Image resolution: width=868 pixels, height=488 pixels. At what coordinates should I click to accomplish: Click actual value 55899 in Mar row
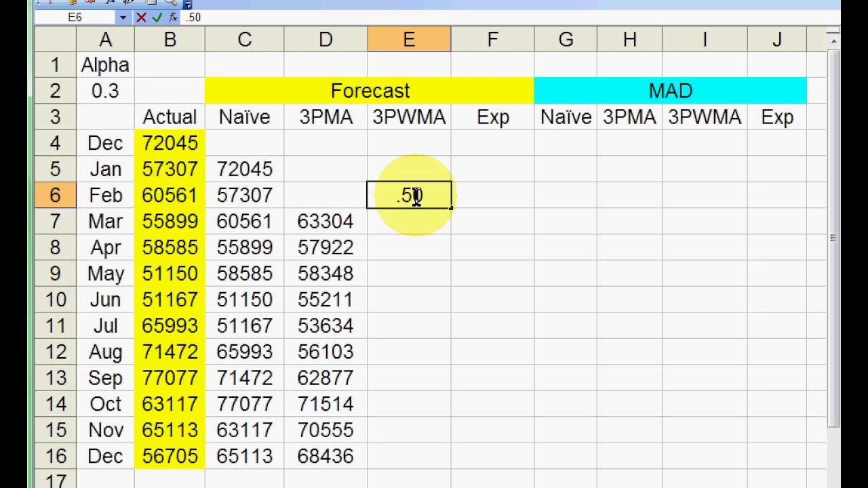pos(170,222)
